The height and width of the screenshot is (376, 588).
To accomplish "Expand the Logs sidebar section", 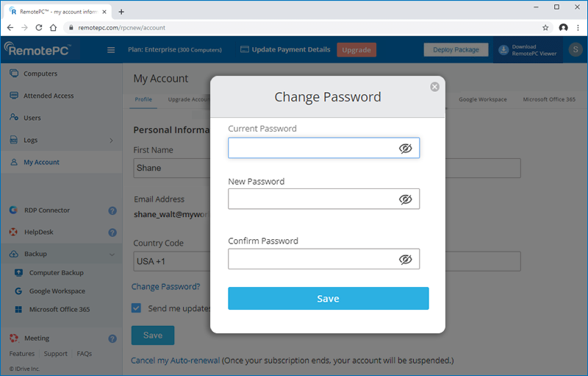I will point(112,140).
